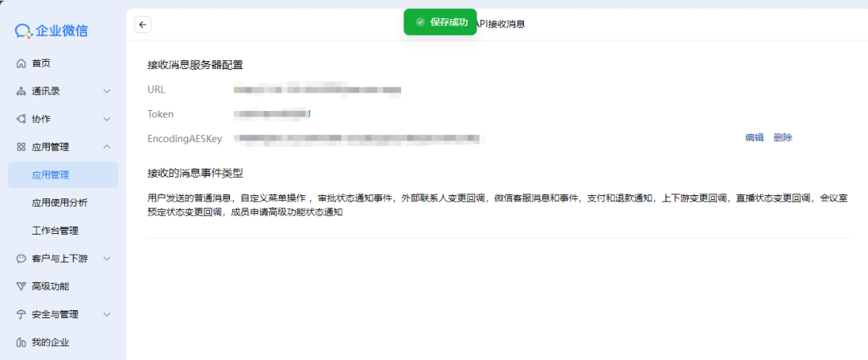Click the 高级功能 icon

click(21, 286)
